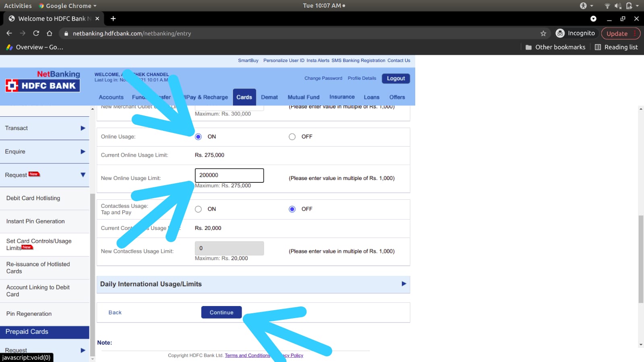Viewport: 644px width, 362px height.
Task: Open the Reading list
Action: pyautogui.click(x=617, y=47)
